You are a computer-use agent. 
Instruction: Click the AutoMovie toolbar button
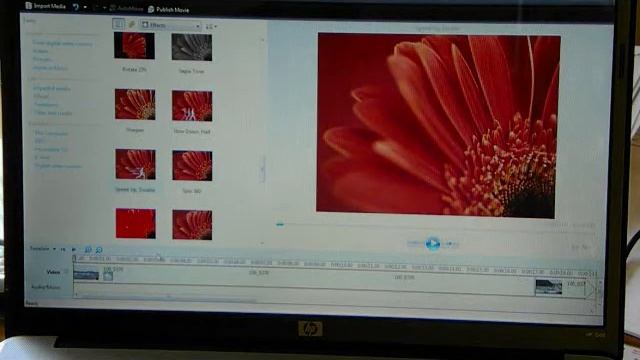[127, 8]
